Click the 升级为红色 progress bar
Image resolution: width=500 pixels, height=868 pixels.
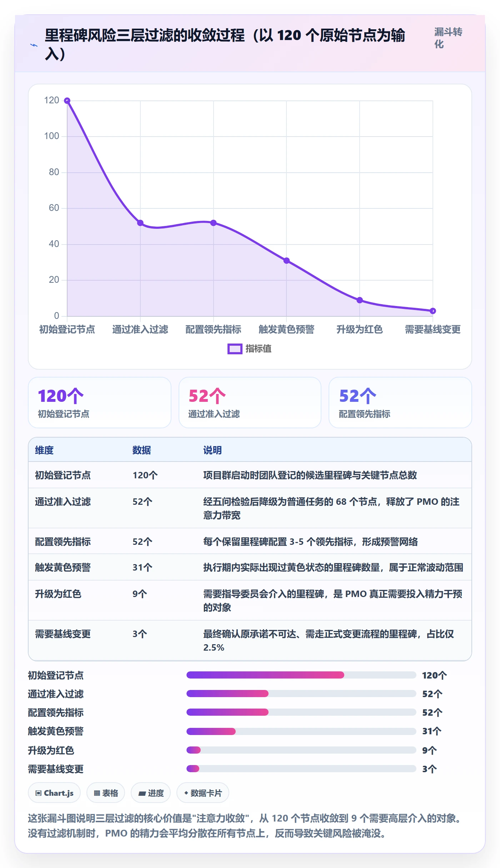point(301,750)
